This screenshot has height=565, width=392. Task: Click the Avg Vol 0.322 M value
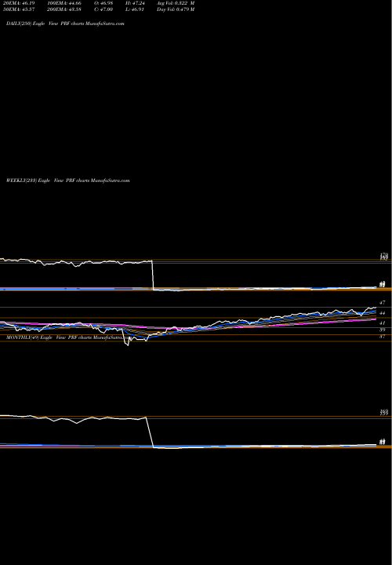(x=176, y=3)
